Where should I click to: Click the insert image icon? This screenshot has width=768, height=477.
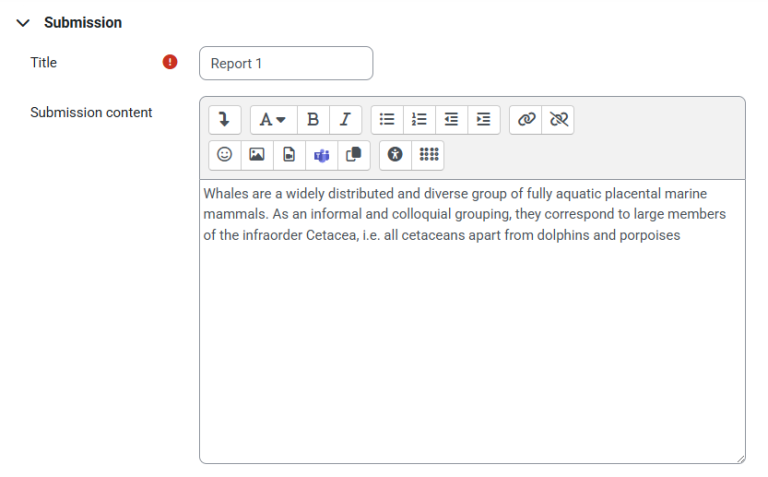tap(257, 155)
